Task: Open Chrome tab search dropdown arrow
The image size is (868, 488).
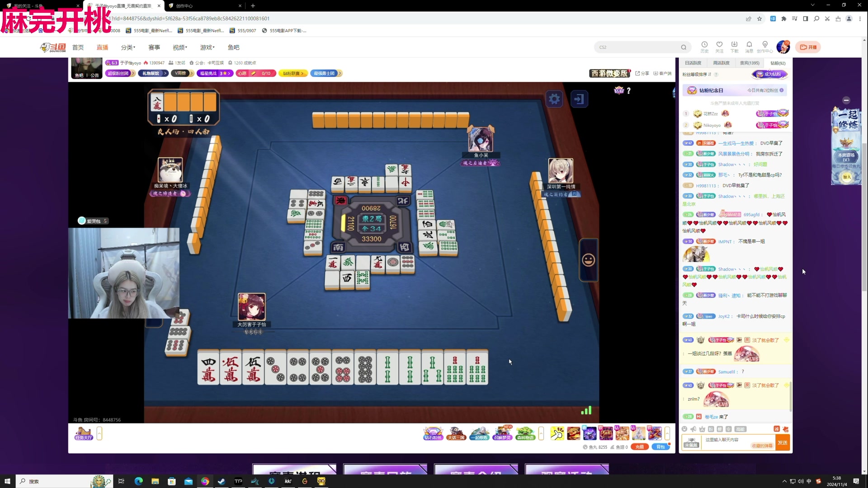Action: pyautogui.click(x=812, y=5)
